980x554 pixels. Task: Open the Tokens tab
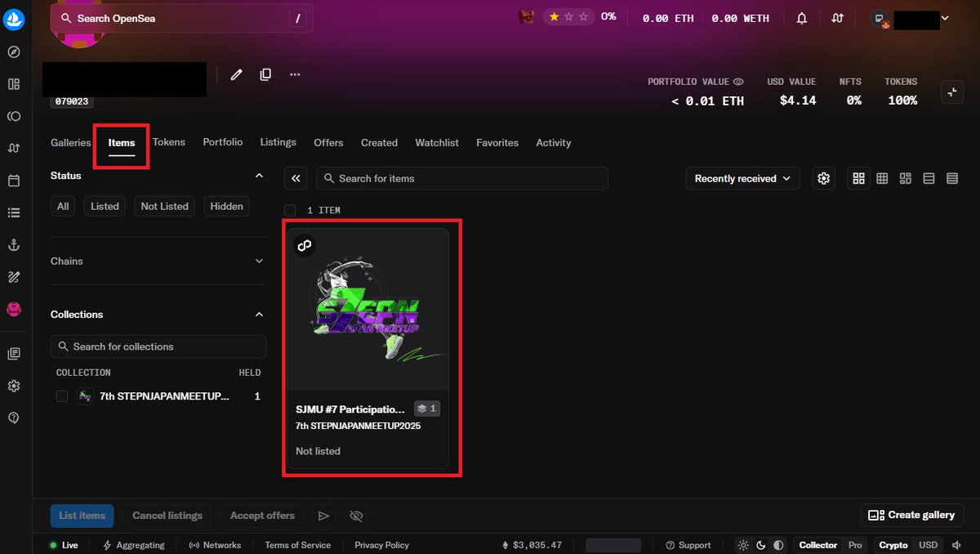click(169, 142)
